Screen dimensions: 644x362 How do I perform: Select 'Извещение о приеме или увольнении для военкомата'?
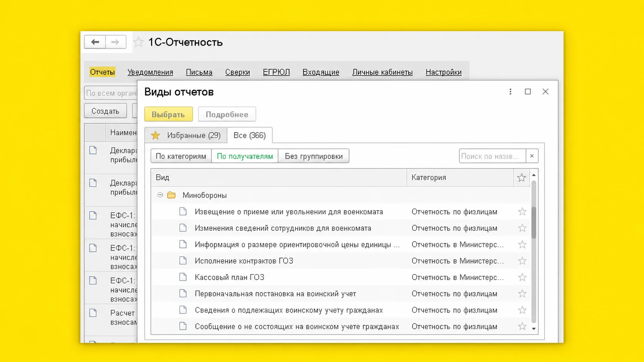(x=289, y=212)
